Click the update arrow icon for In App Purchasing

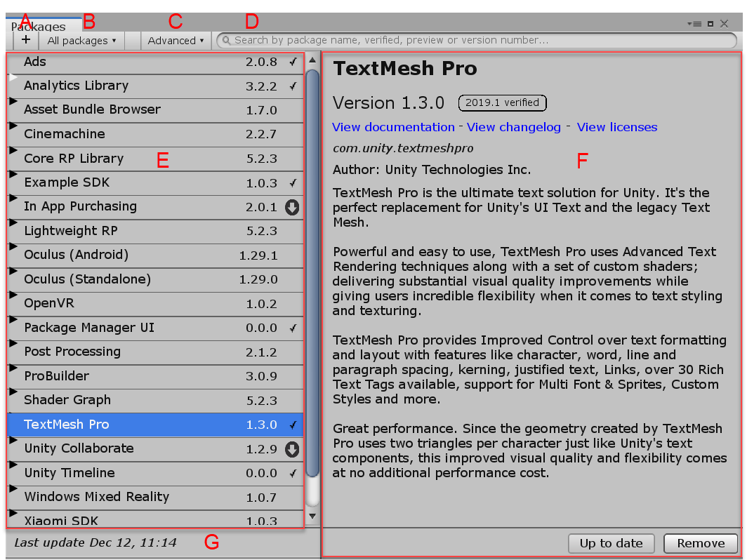click(292, 207)
